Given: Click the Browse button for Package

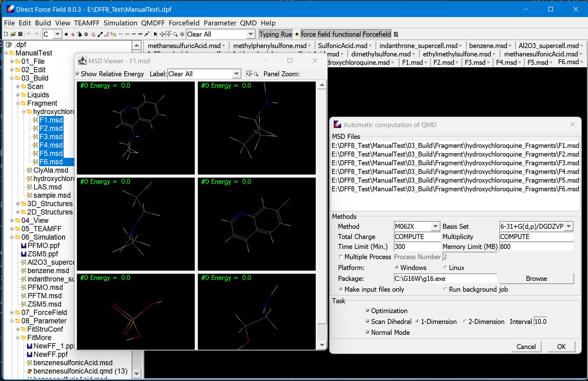Looking at the screenshot, I should [x=536, y=278].
